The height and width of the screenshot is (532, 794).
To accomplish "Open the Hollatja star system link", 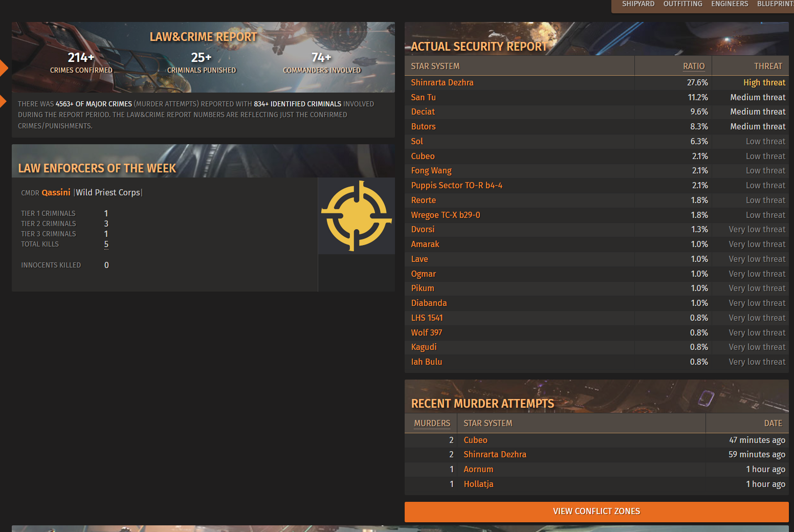I will (478, 484).
